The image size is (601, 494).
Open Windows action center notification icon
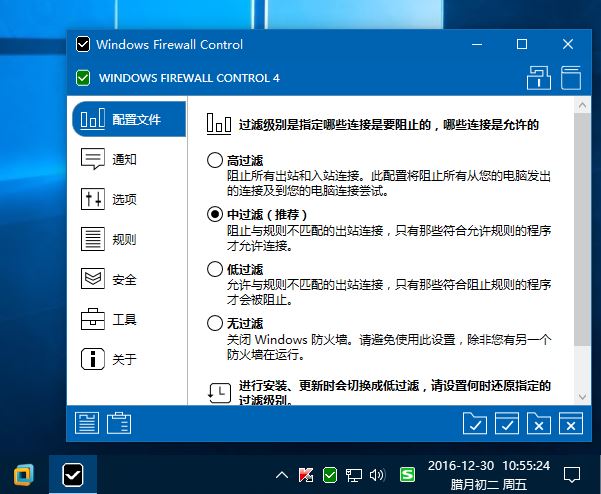(571, 474)
